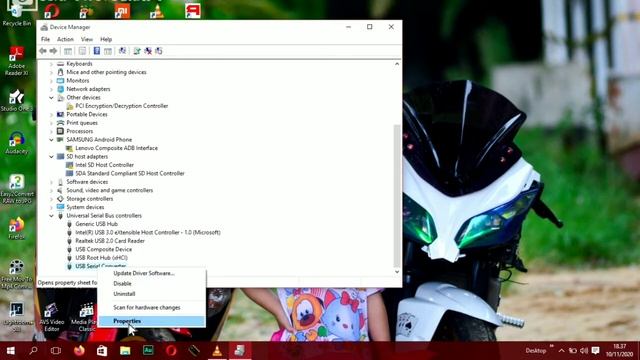Select PCI Encryption/Decryption Controller device
The image size is (640, 360).
(122, 106)
